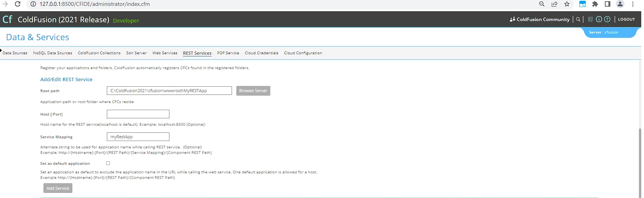Select the REST Services tab
The width and height of the screenshot is (644, 198).
[197, 53]
